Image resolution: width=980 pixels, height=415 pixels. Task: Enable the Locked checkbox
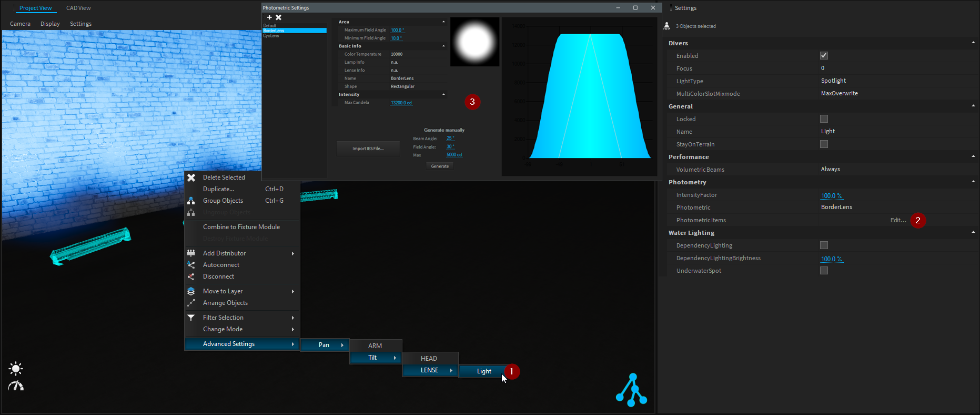pos(824,119)
